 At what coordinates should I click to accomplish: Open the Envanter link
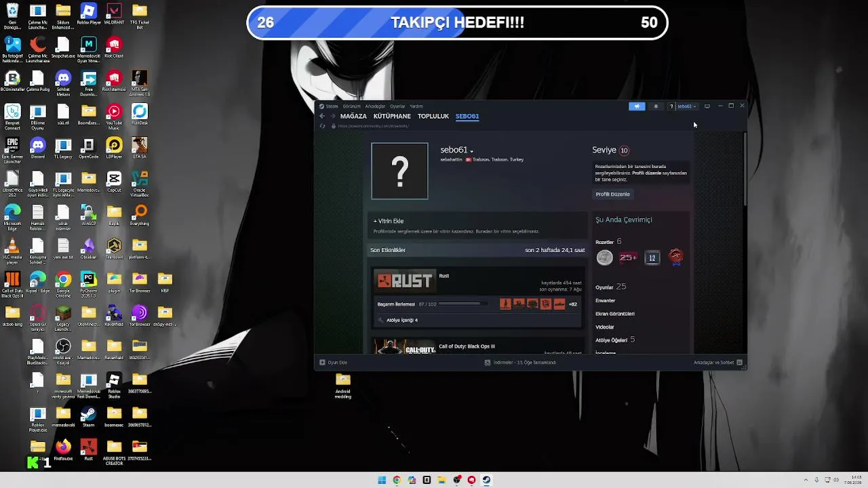pyautogui.click(x=605, y=300)
